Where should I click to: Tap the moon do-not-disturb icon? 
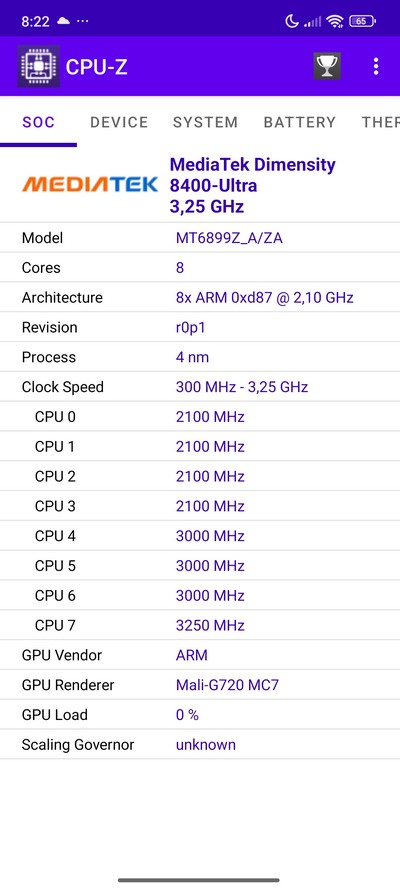click(292, 22)
